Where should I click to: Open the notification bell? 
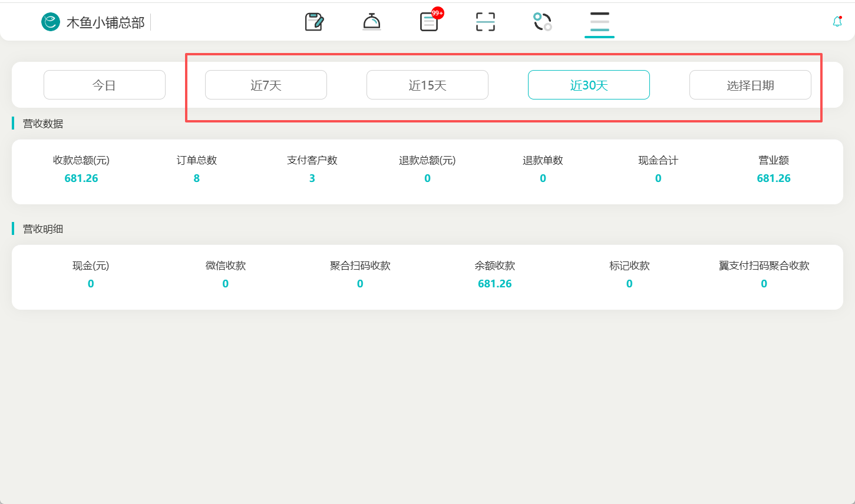tap(837, 22)
